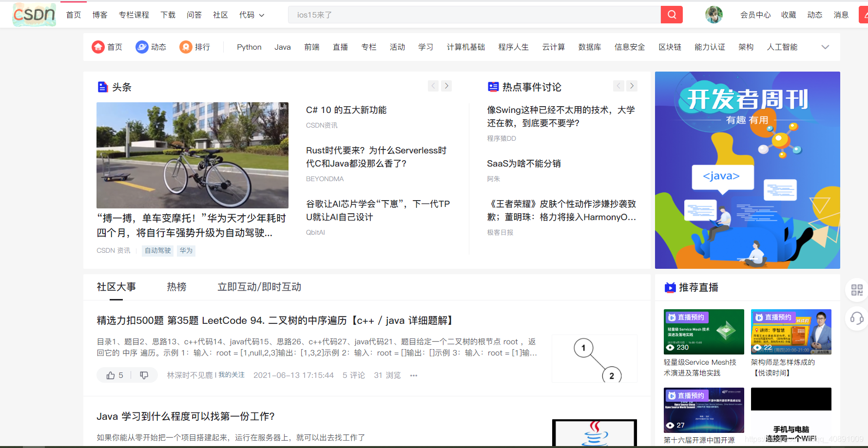This screenshot has width=868, height=448.
Task: Switch to the 立即互动/即时互动 tab
Action: (259, 287)
